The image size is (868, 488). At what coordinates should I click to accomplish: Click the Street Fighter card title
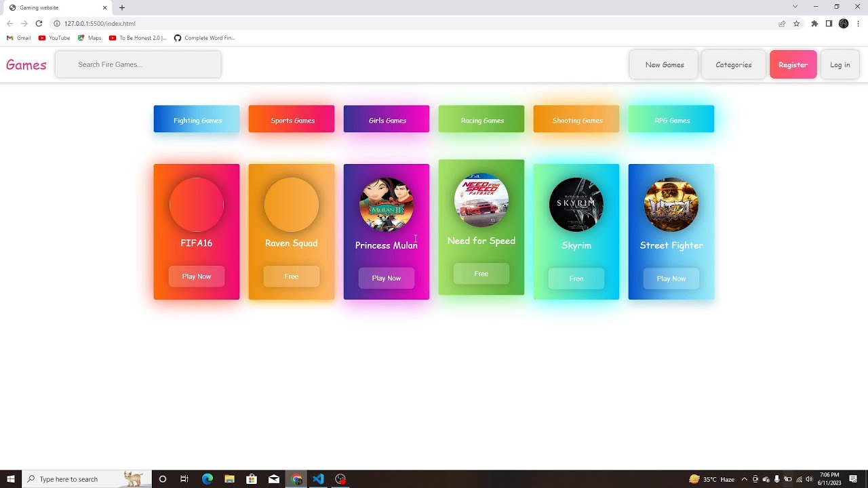671,245
